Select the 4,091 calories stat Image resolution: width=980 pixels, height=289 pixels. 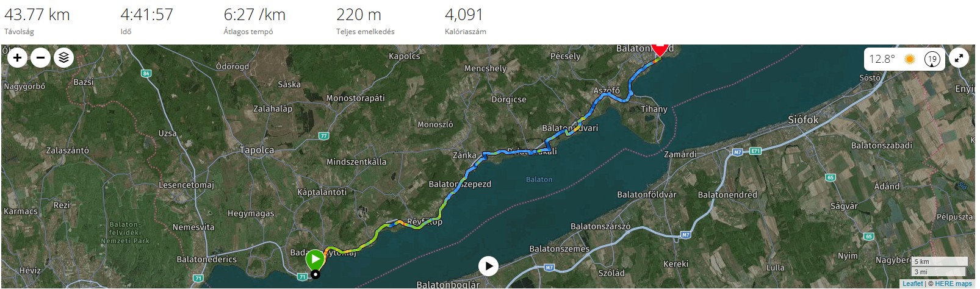click(464, 15)
